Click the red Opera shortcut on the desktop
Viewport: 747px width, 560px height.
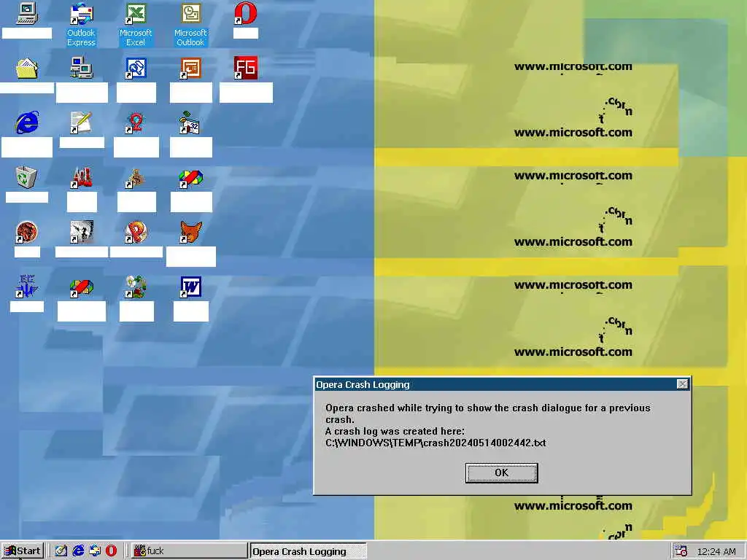tap(245, 13)
